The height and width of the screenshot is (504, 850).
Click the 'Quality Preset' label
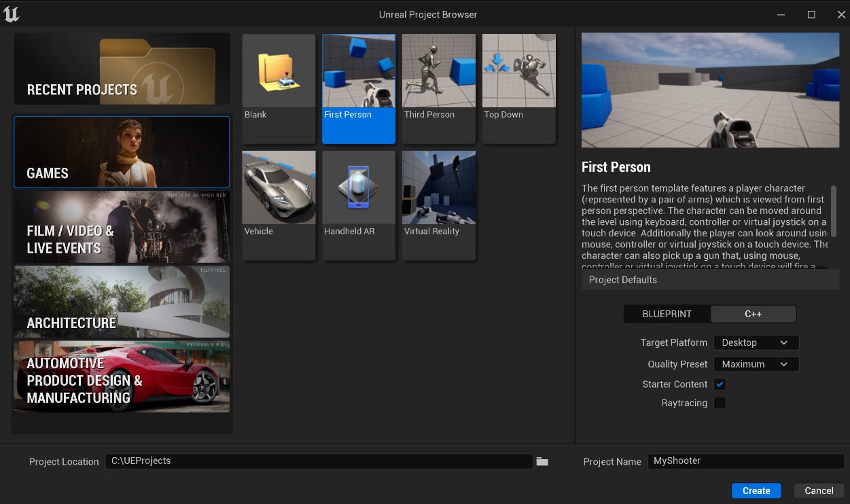click(x=677, y=364)
